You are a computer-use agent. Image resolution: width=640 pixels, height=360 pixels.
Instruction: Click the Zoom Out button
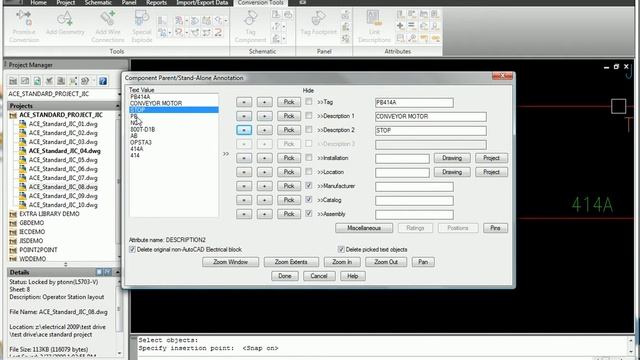[386, 262]
